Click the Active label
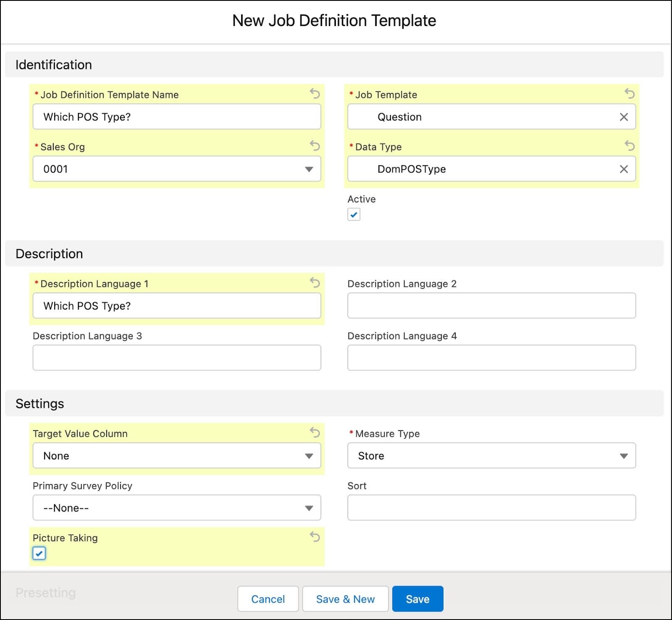 tap(362, 199)
